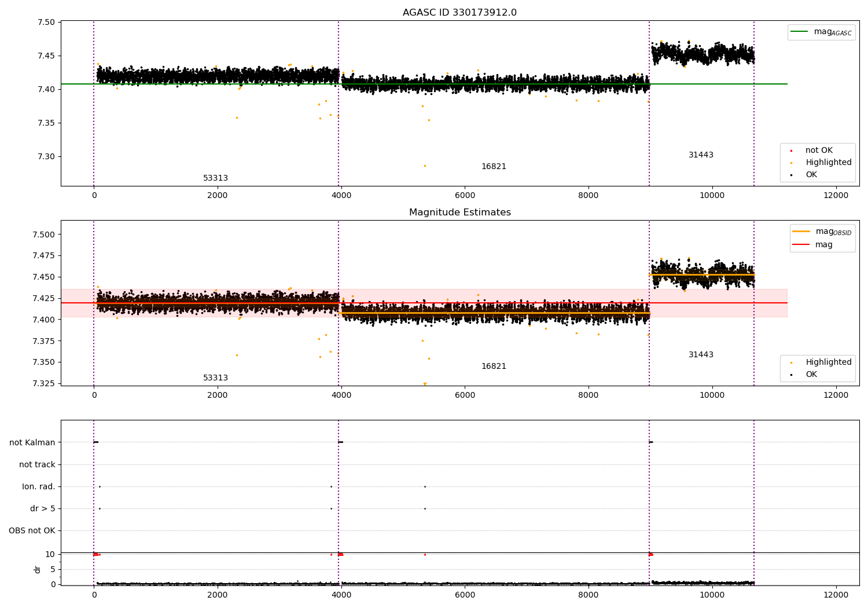Click the 7.50 tick label of top plot
This screenshot has width=868, height=608.
coord(46,23)
